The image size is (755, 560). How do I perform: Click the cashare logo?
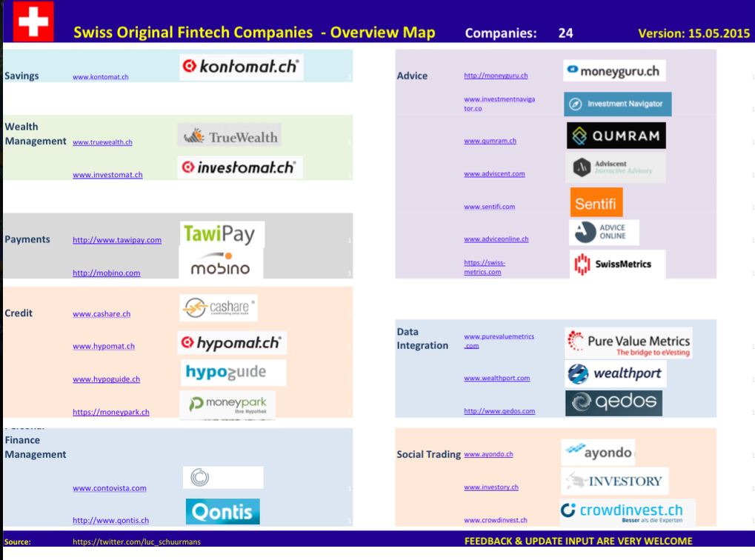click(x=219, y=307)
